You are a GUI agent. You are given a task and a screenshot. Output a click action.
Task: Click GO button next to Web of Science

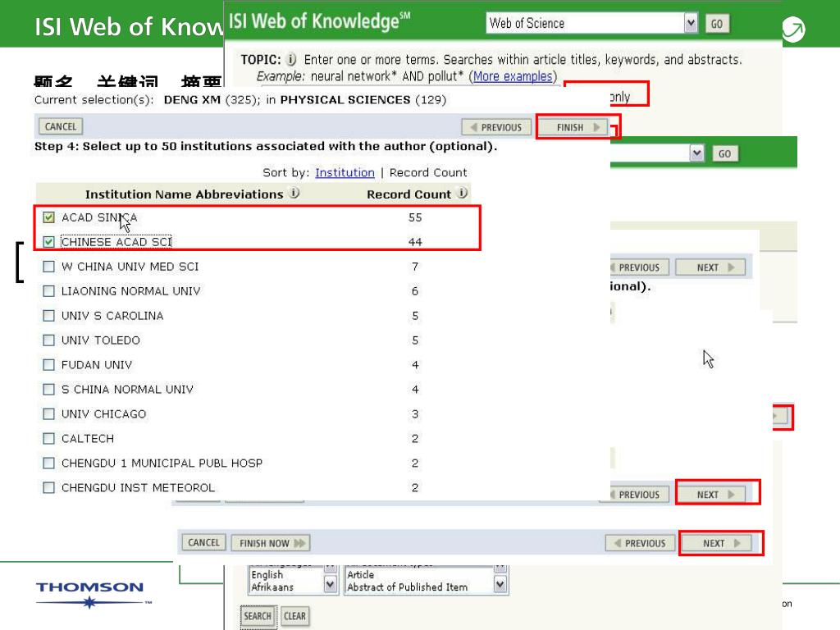pyautogui.click(x=717, y=24)
